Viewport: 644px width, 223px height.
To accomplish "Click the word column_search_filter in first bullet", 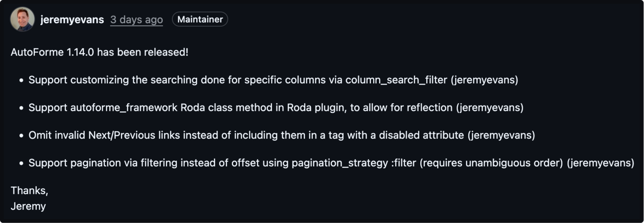I will (x=396, y=80).
